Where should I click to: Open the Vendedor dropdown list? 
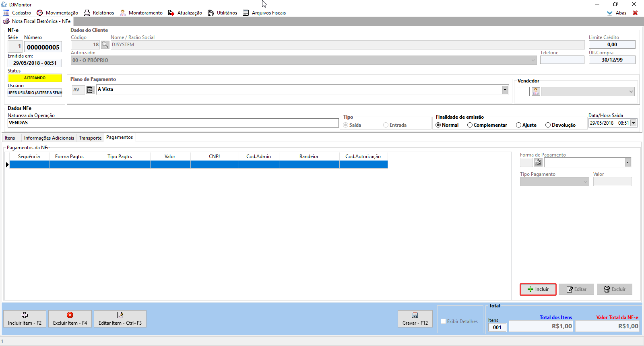point(631,92)
